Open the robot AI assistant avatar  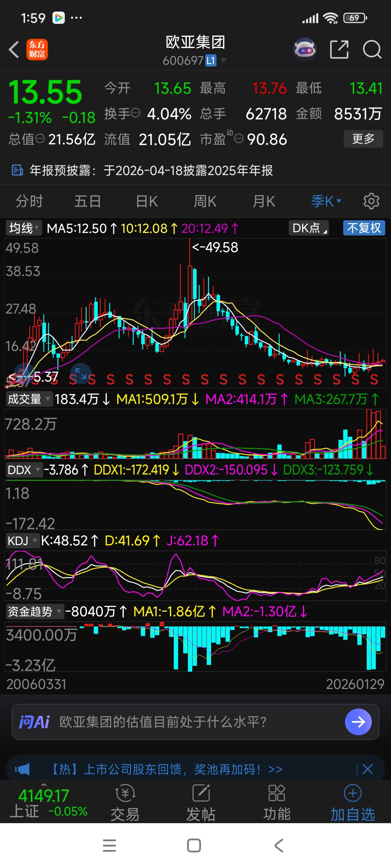tap(305, 50)
